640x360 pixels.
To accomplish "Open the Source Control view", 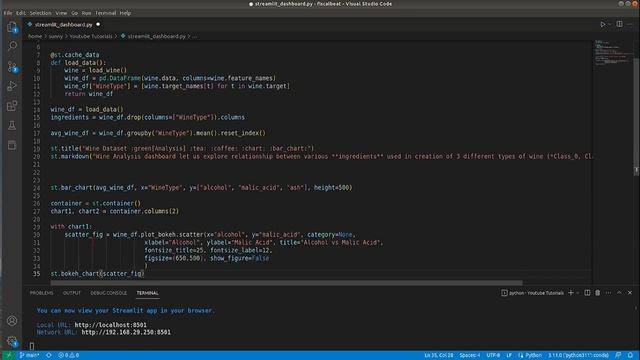I will pyautogui.click(x=12, y=66).
